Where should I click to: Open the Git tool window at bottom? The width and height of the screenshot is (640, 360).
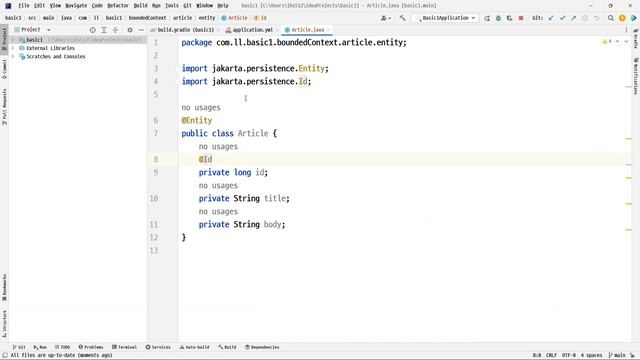[x=19, y=347]
